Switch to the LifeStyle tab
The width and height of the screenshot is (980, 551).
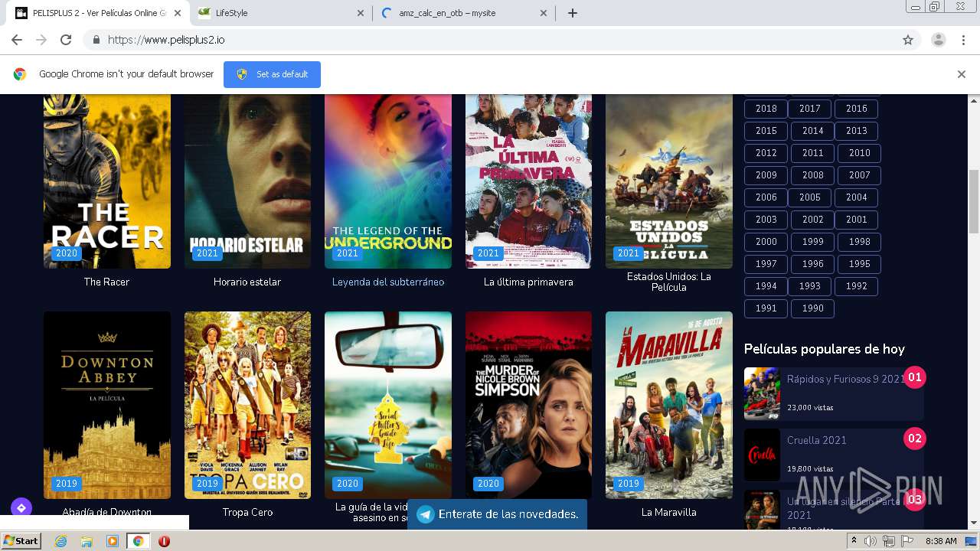click(279, 13)
